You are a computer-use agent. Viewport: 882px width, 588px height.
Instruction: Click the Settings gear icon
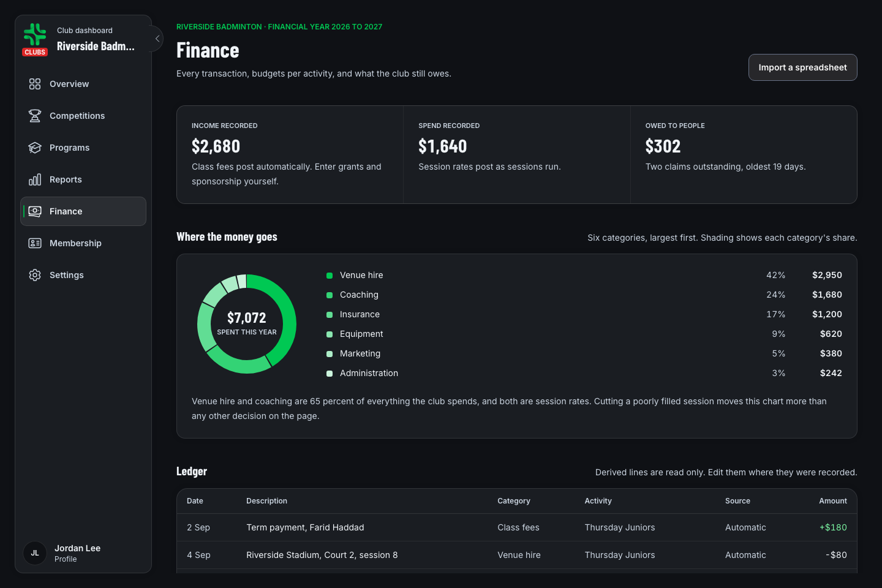tap(35, 275)
